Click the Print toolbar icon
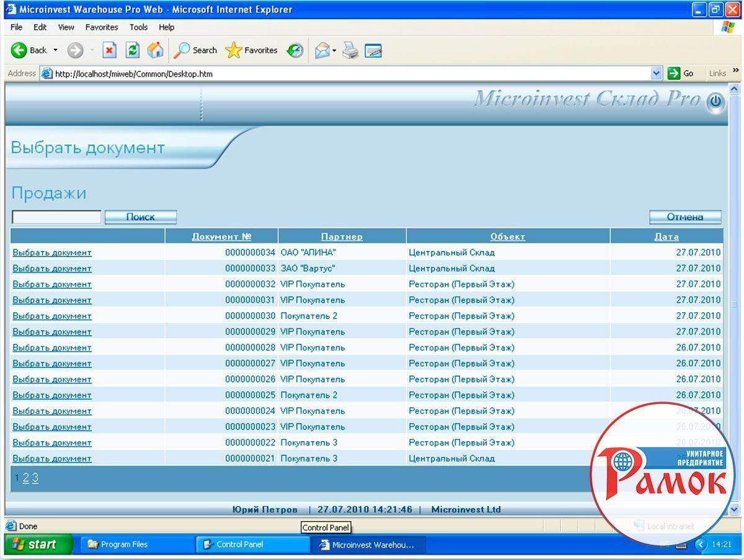 350,50
